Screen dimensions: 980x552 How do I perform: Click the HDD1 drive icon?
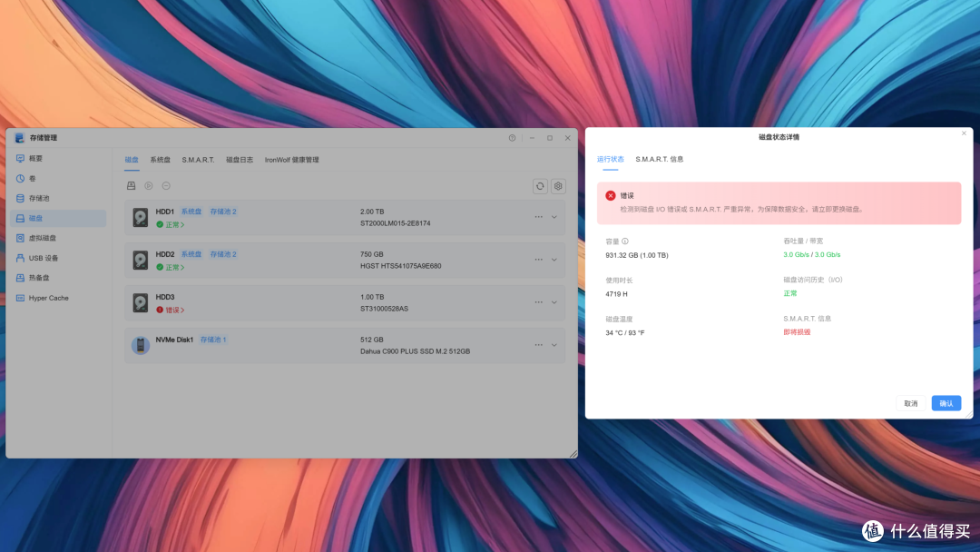[140, 217]
